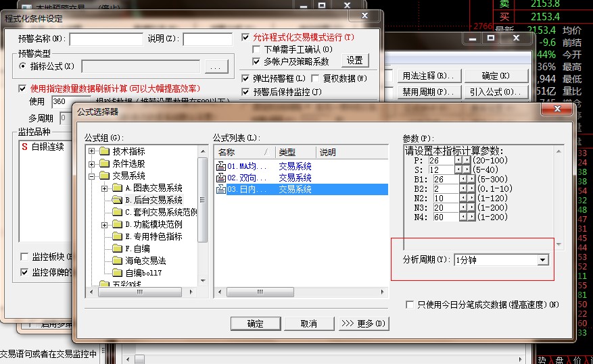Screen dimensions: 593x364
Task: Enable 复权数据 checkbox
Action: tap(315, 78)
